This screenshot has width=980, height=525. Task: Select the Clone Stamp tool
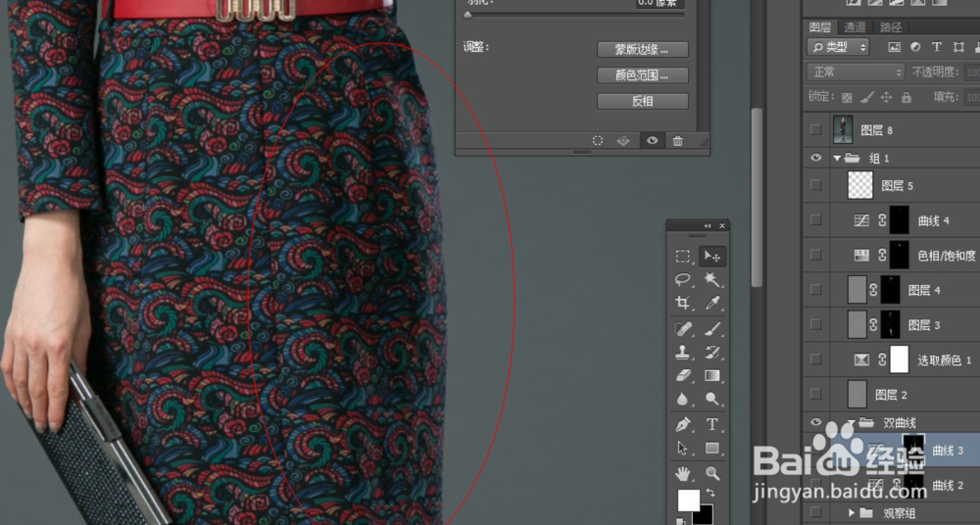682,352
